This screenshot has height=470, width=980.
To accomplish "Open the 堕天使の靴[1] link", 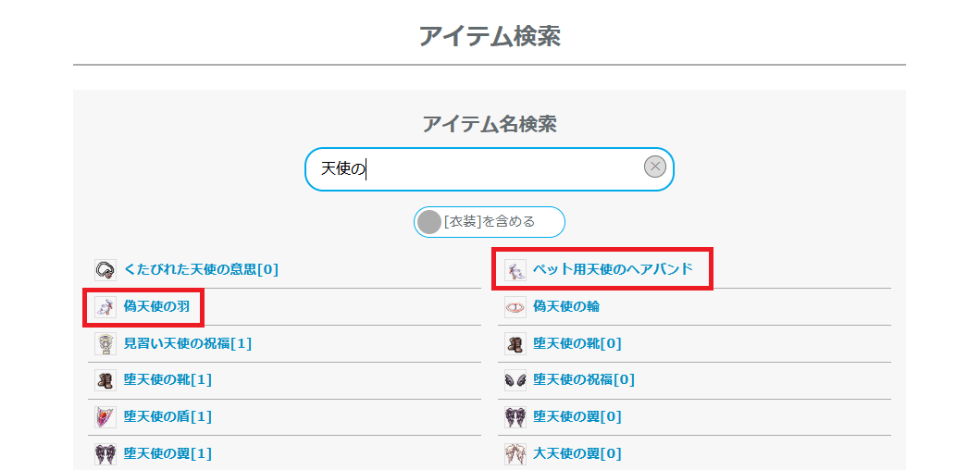I will [x=167, y=379].
